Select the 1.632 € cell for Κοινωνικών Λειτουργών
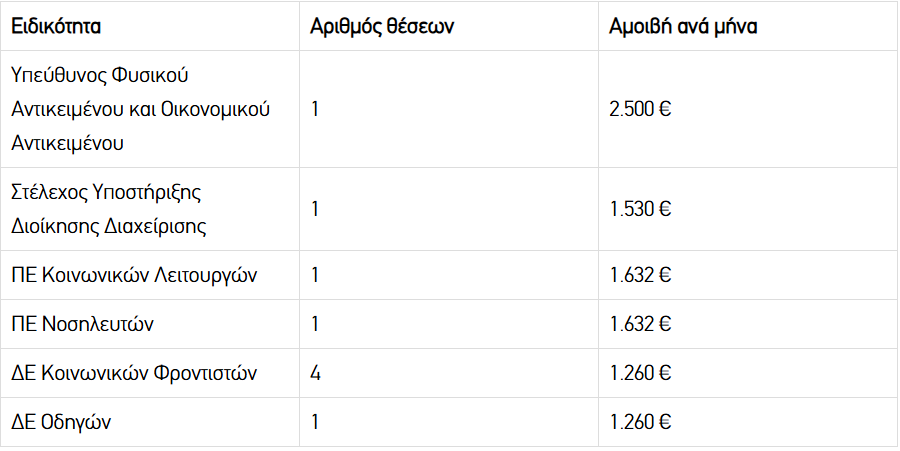The image size is (900, 451). coord(748,275)
